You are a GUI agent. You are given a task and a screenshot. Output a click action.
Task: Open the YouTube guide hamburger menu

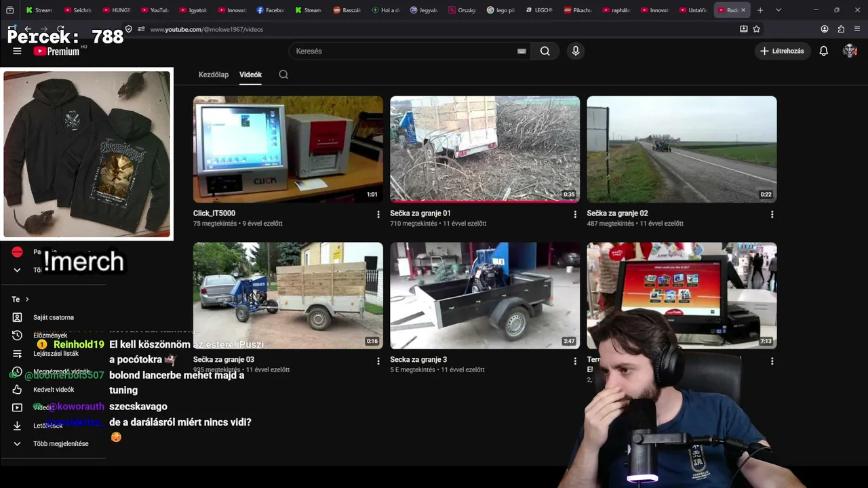17,51
